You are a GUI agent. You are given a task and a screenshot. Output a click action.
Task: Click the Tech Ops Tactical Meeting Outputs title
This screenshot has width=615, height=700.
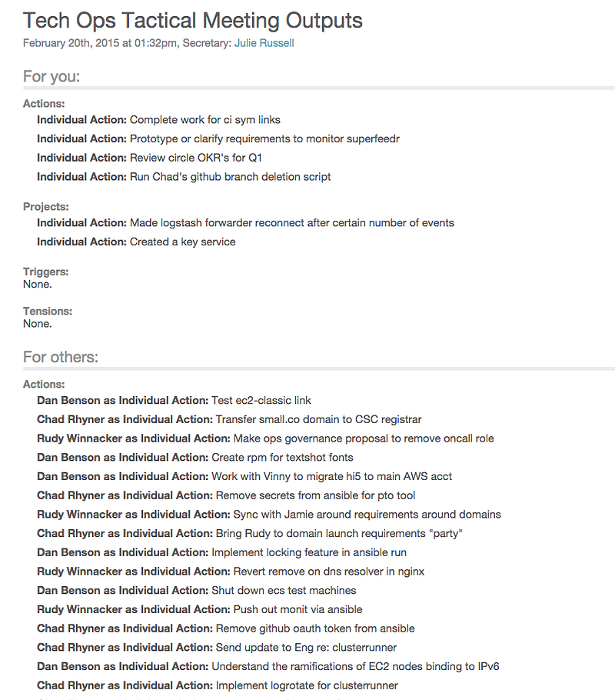pos(193,21)
